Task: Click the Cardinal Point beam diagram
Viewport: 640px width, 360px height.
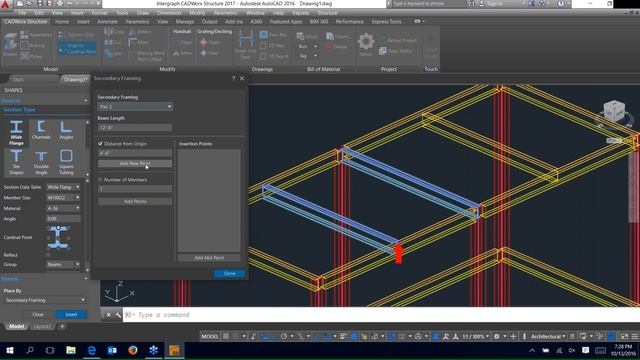Action: (58, 237)
